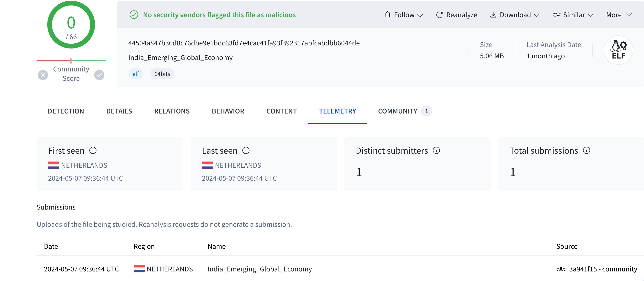Click the Distinct submitters count value

click(359, 172)
